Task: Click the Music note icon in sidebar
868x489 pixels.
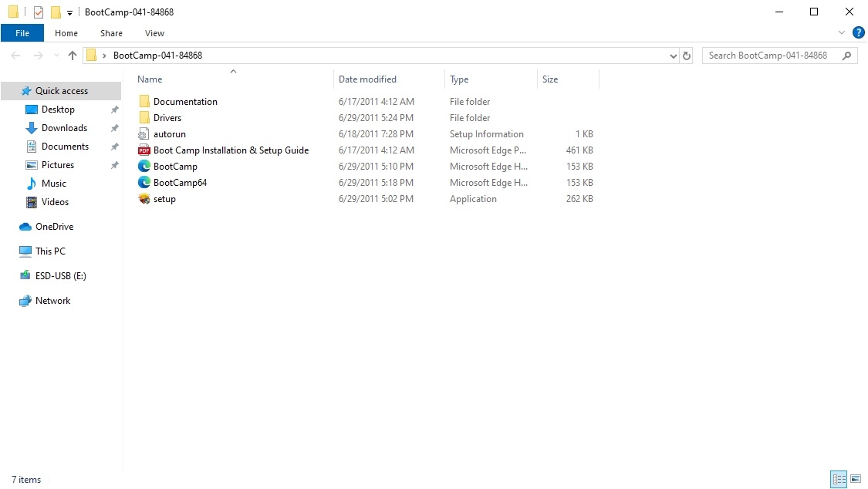Action: pyautogui.click(x=32, y=184)
